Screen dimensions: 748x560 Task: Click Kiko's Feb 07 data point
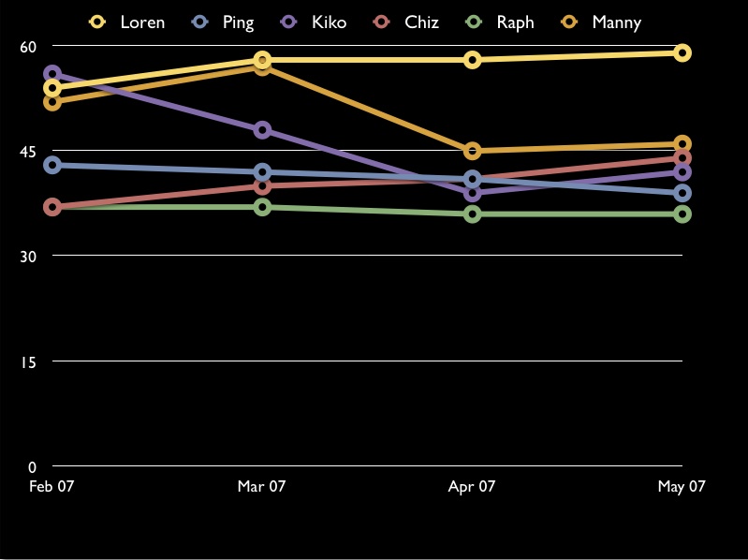[52, 74]
